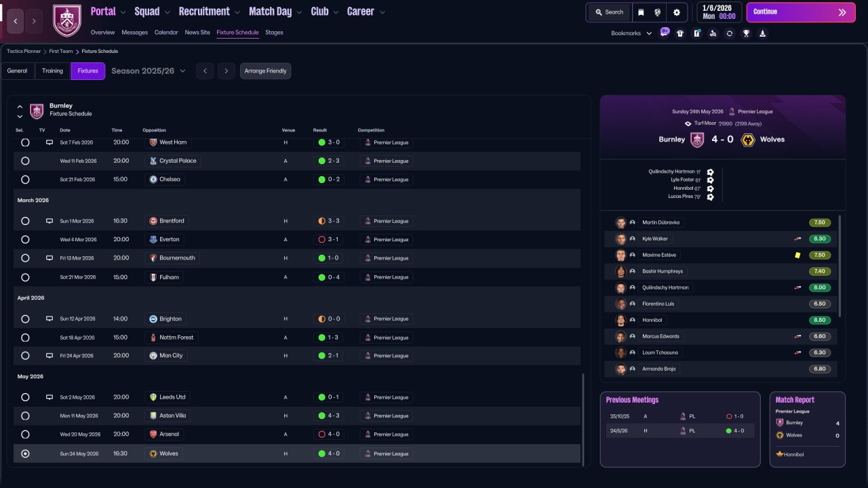
Task: Click Martin Dúbravka's player portrait
Action: [620, 222]
